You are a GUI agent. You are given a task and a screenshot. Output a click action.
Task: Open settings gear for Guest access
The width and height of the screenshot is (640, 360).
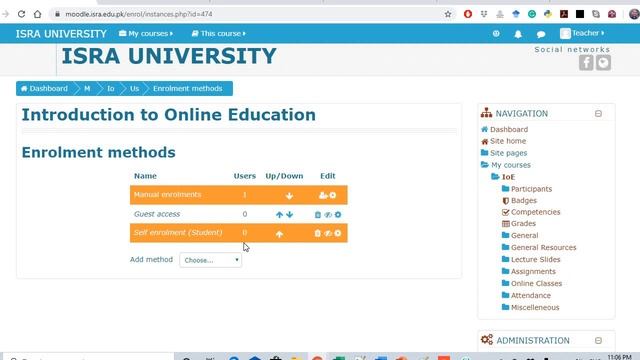click(338, 215)
